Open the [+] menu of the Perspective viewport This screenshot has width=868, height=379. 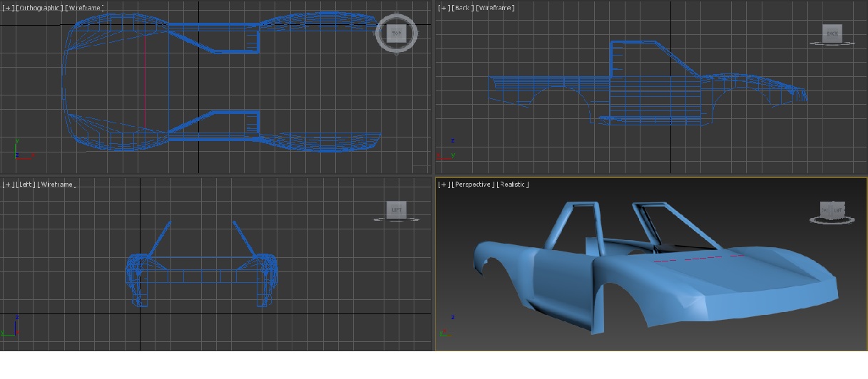pos(444,185)
